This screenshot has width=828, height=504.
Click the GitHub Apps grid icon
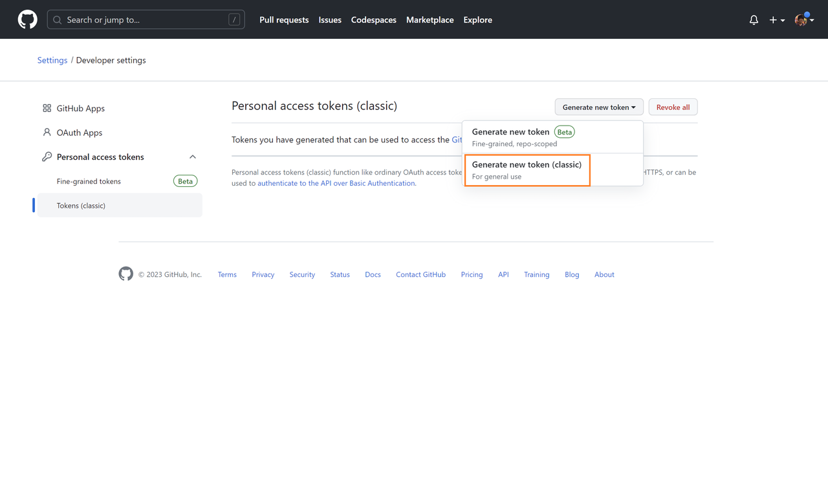pyautogui.click(x=47, y=108)
